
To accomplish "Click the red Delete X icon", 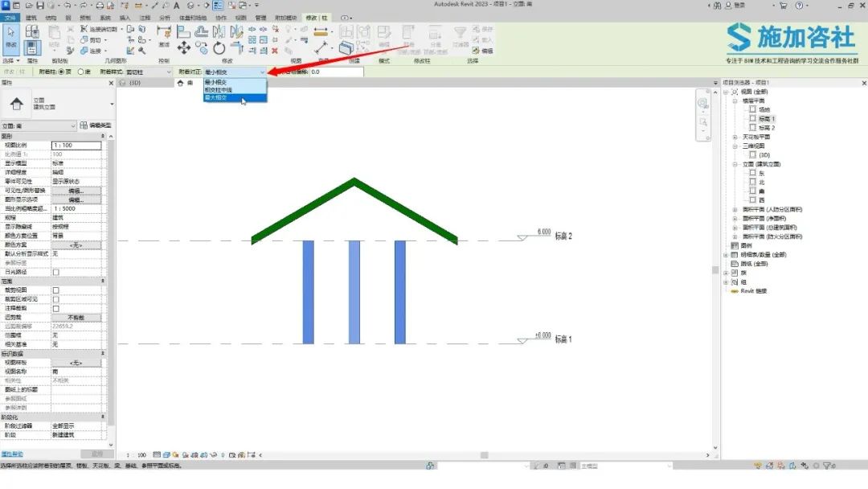I will tap(275, 51).
